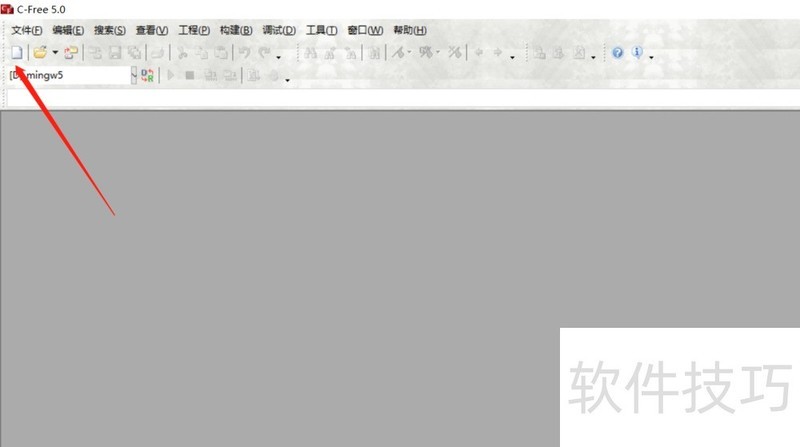Click the grayed-out Paste clipboard icon

click(221, 52)
